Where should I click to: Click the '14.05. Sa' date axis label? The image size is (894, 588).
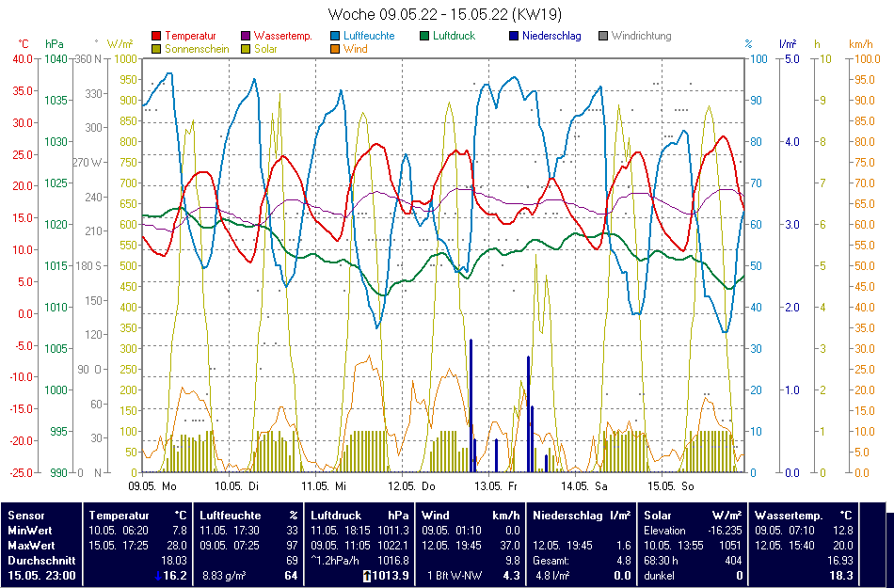(583, 486)
